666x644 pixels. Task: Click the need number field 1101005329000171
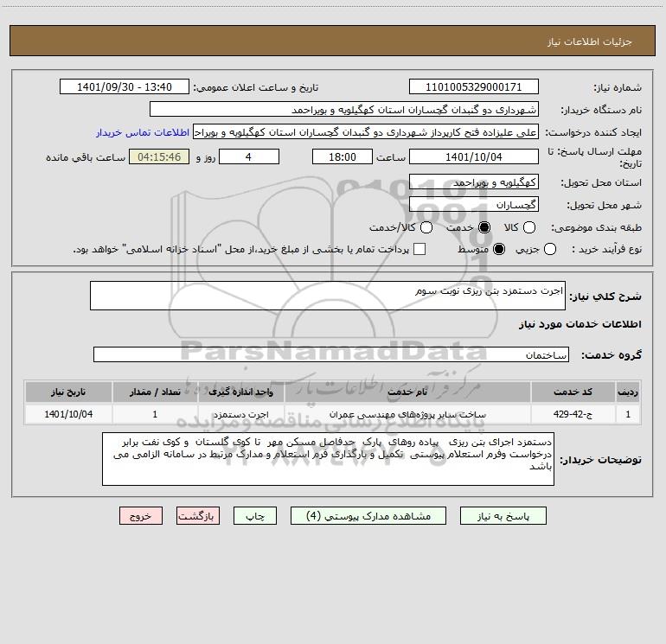point(474,87)
